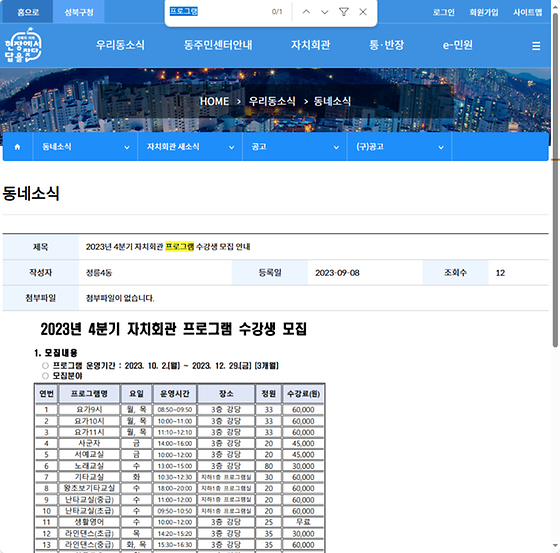Click the 운영시간 table header
This screenshot has height=553, width=560.
[175, 394]
